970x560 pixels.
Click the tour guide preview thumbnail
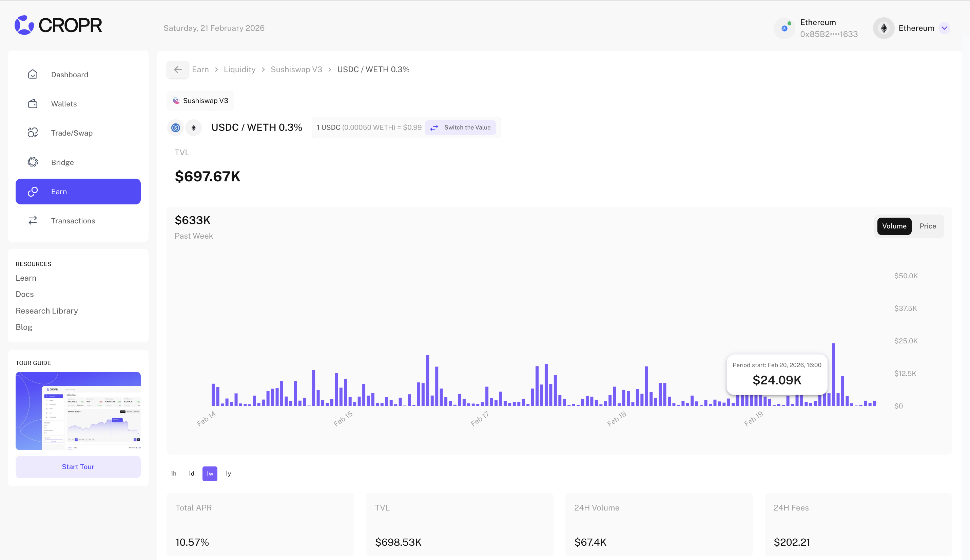pos(78,411)
